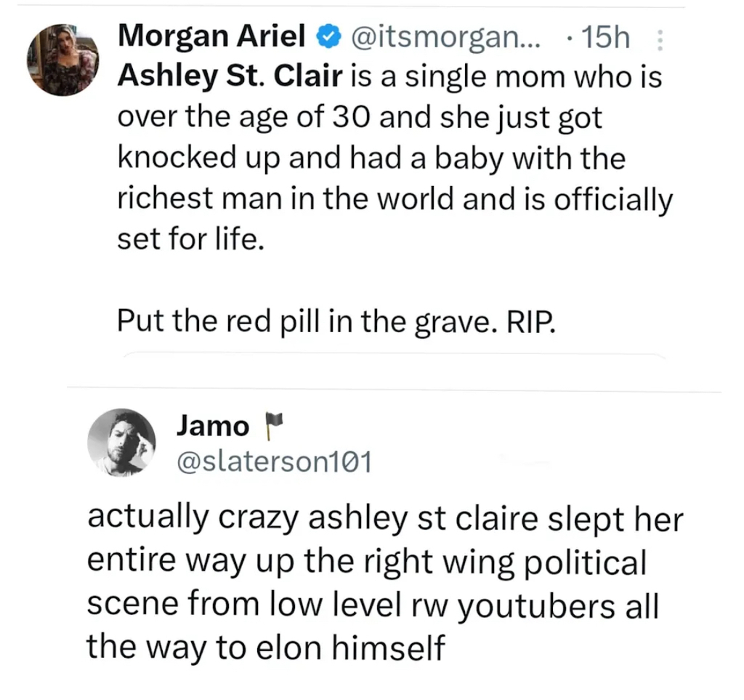Open the Jamo display name
This screenshot has height=700, width=744.
tap(212, 427)
